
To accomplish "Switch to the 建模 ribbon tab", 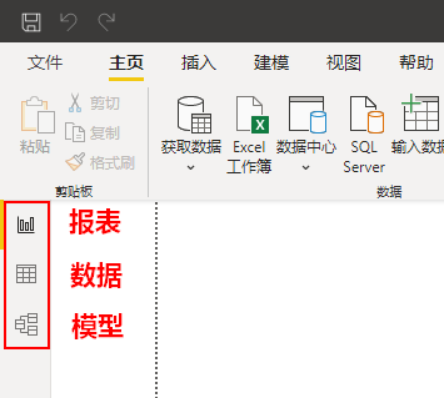I will [x=271, y=63].
